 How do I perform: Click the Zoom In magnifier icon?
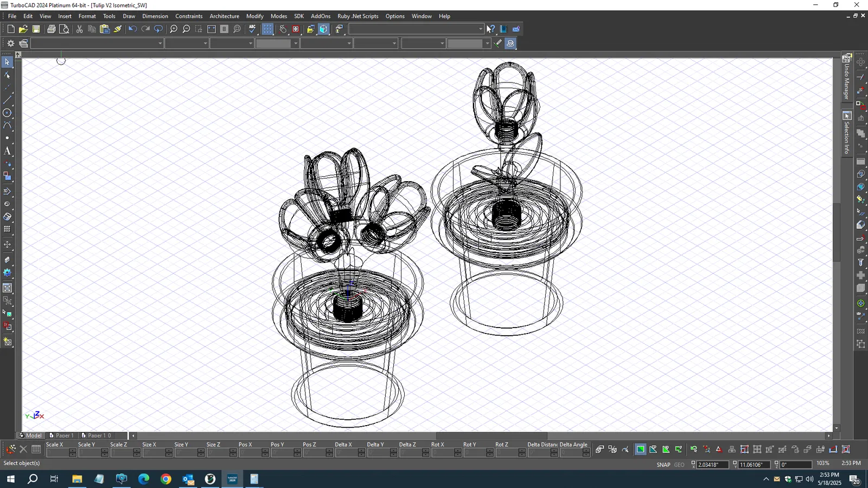174,29
